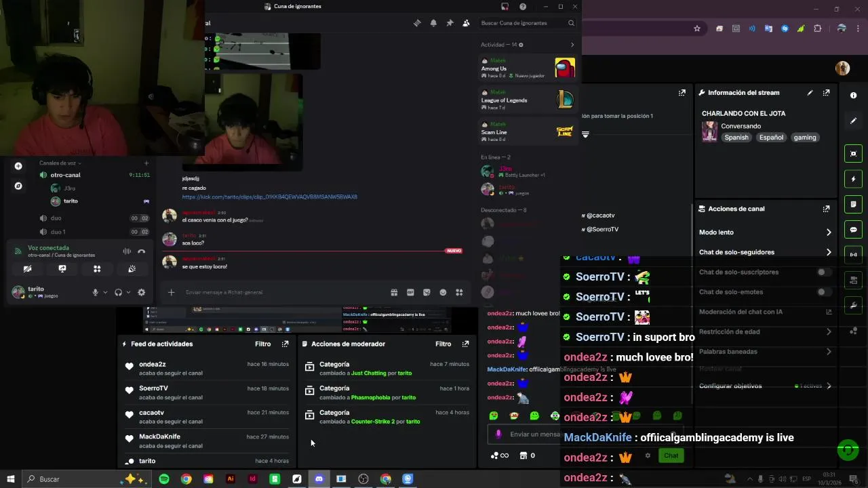Turn on camera in Discord voice panel
Viewport: 868px width, 488px height.
[x=27, y=269]
